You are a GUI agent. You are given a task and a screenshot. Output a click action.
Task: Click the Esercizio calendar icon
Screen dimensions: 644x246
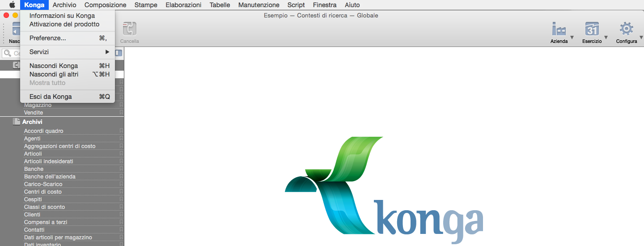(592, 30)
